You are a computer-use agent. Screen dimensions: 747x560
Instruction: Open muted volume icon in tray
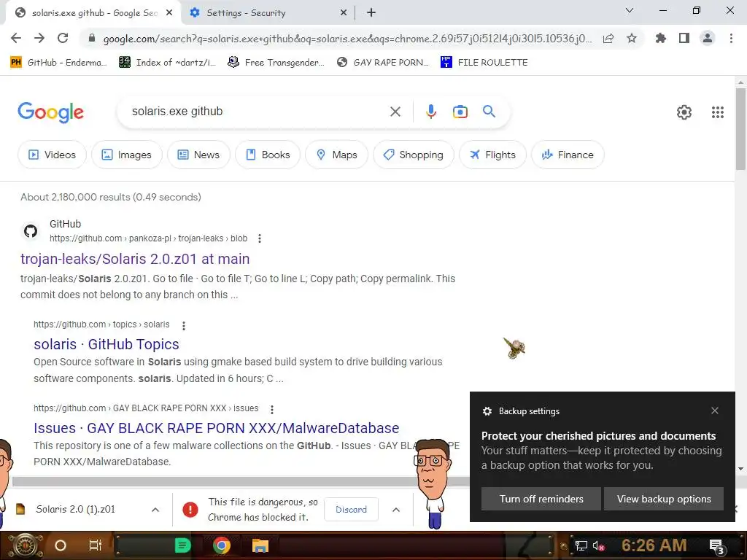(x=598, y=545)
